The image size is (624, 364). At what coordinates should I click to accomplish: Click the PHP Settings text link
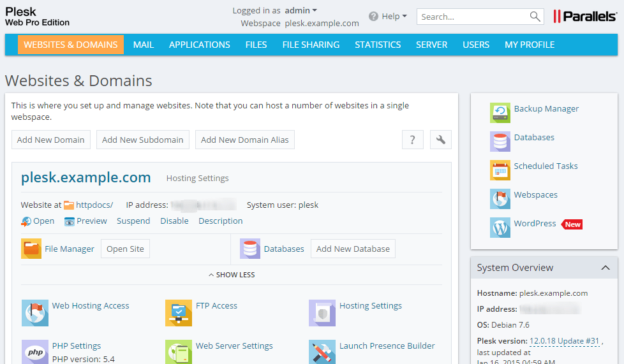tap(77, 346)
